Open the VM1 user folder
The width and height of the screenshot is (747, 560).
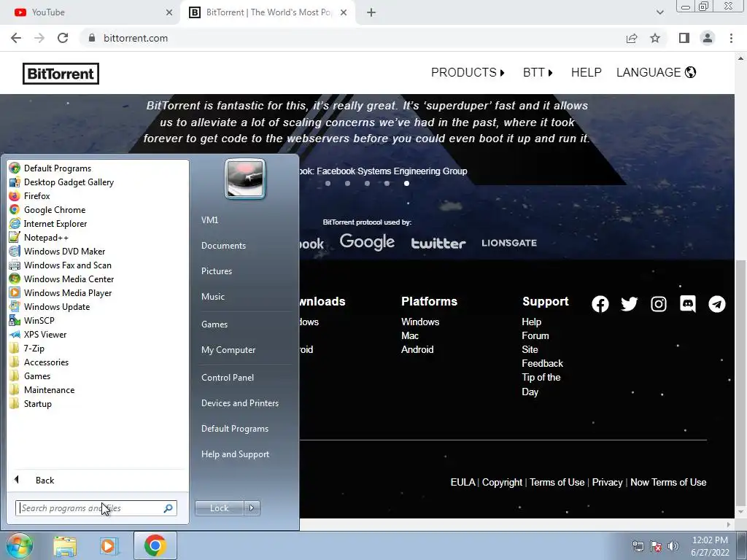click(209, 220)
